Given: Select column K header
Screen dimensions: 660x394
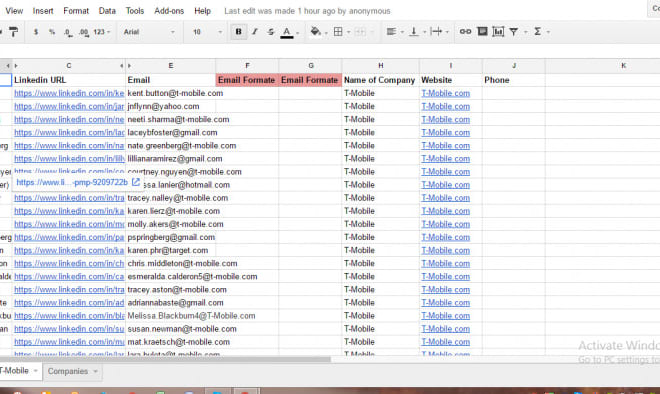Looking at the screenshot, I should coord(623,66).
